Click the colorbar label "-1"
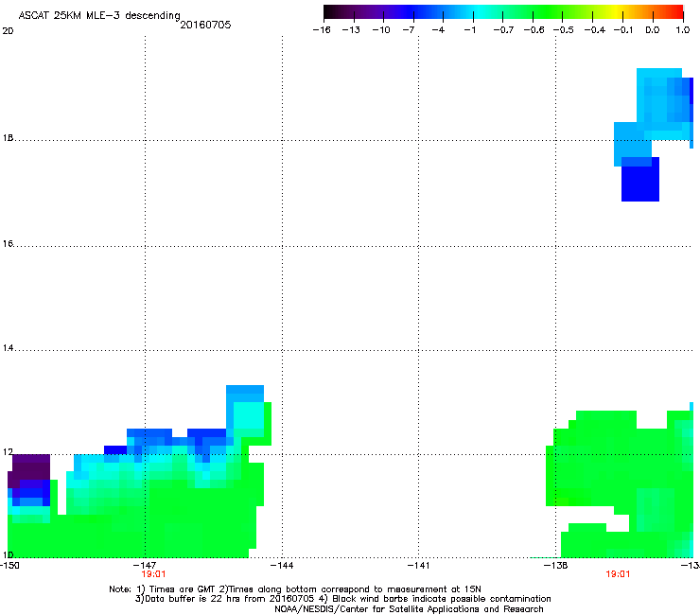The width and height of the screenshot is (700, 615). pyautogui.click(x=469, y=30)
